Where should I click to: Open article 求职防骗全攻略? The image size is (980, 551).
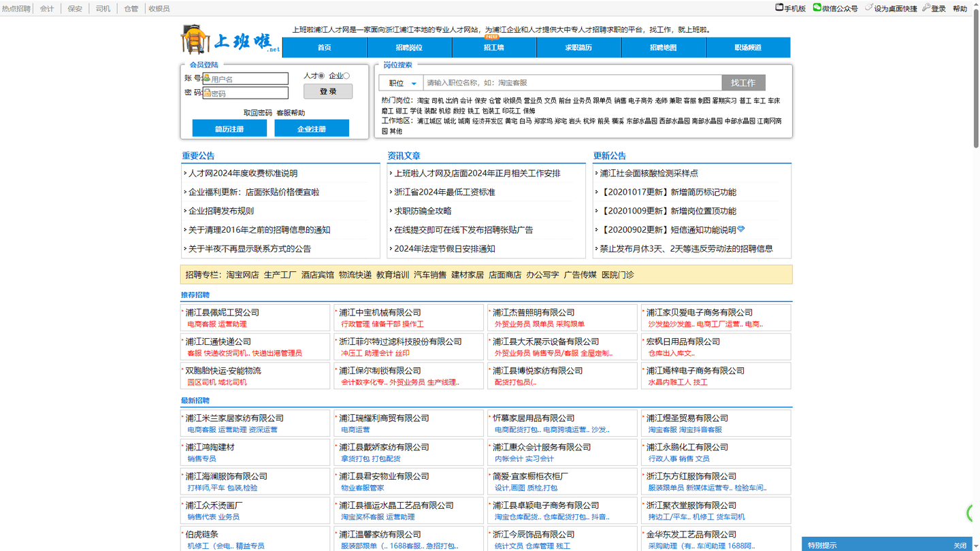(423, 211)
